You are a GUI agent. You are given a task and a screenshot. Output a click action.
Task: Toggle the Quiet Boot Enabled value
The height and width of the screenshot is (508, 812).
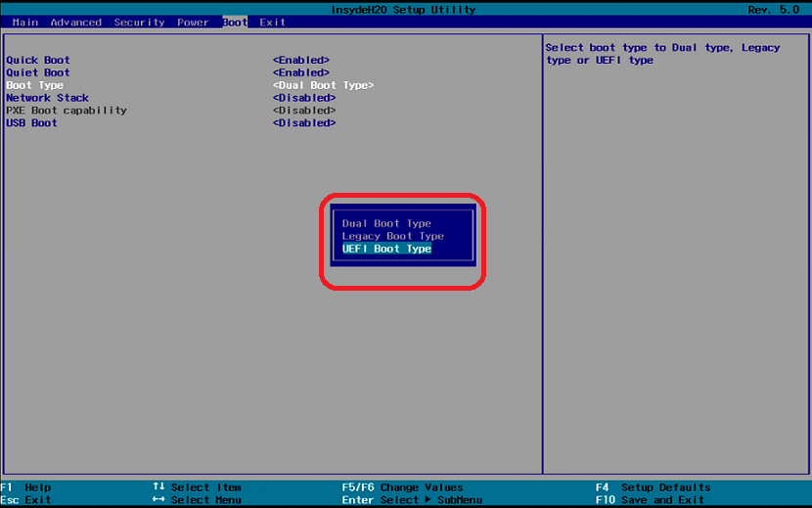[300, 72]
